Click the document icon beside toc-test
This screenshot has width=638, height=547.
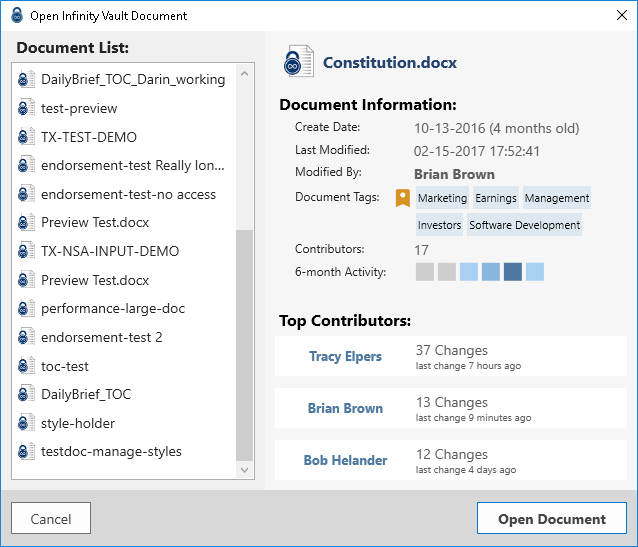pos(27,366)
